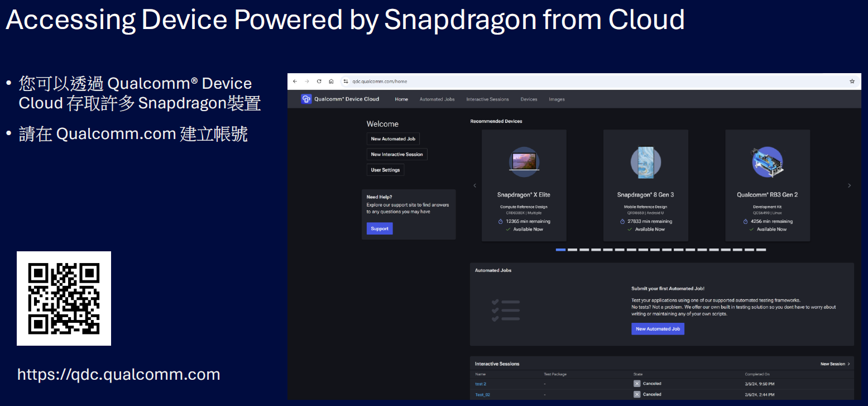This screenshot has width=868, height=406.
Task: Click the phone icon on Snapdragon 8 Gen 3 card
Action: click(645, 161)
